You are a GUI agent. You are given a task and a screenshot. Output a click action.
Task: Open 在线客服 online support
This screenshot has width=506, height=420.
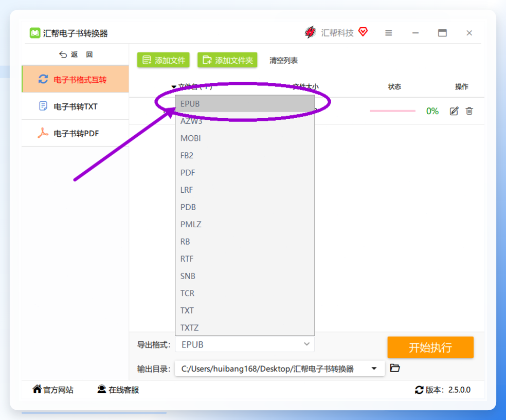pos(118,390)
